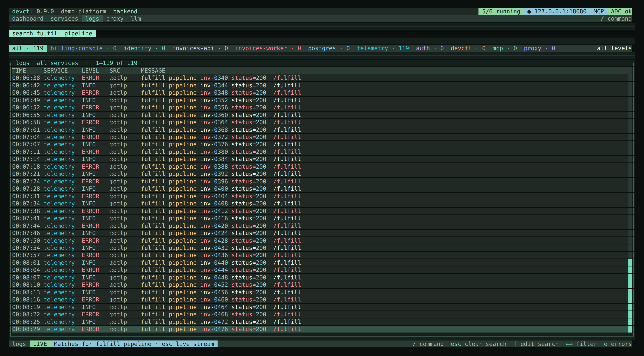The width and height of the screenshot is (644, 356).
Task: Click the SRC column header
Action: pyautogui.click(x=115, y=71)
